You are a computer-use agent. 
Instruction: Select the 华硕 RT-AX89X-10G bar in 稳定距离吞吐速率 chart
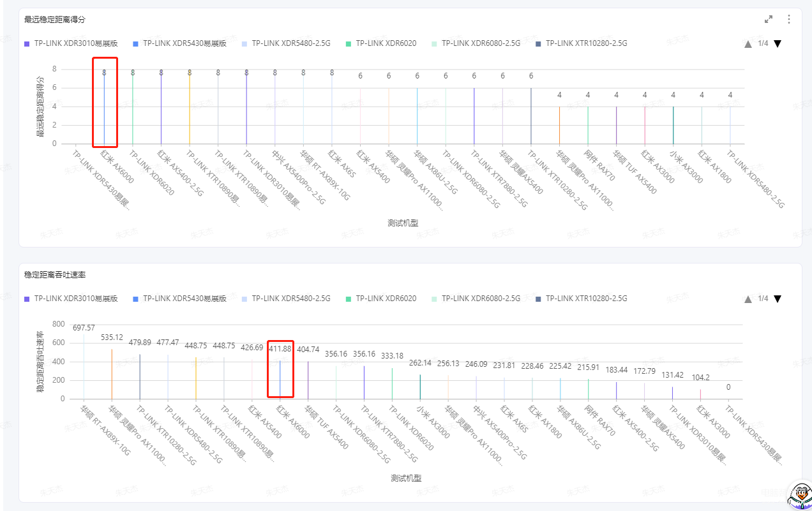(x=84, y=367)
